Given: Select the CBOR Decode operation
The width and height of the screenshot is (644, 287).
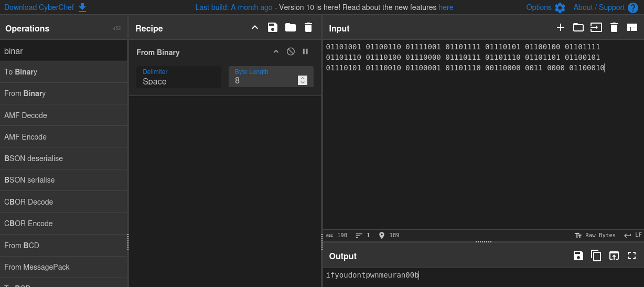Looking at the screenshot, I should click(x=63, y=202).
